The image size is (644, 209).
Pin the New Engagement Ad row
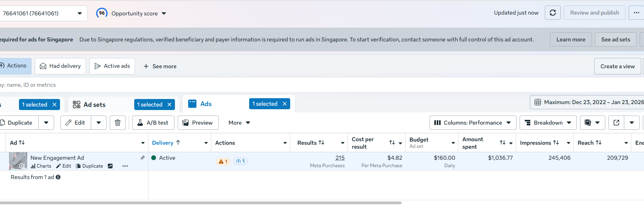[142, 158]
